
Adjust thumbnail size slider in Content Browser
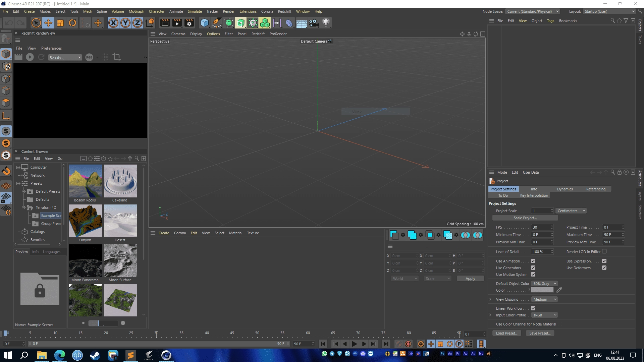pos(103,323)
